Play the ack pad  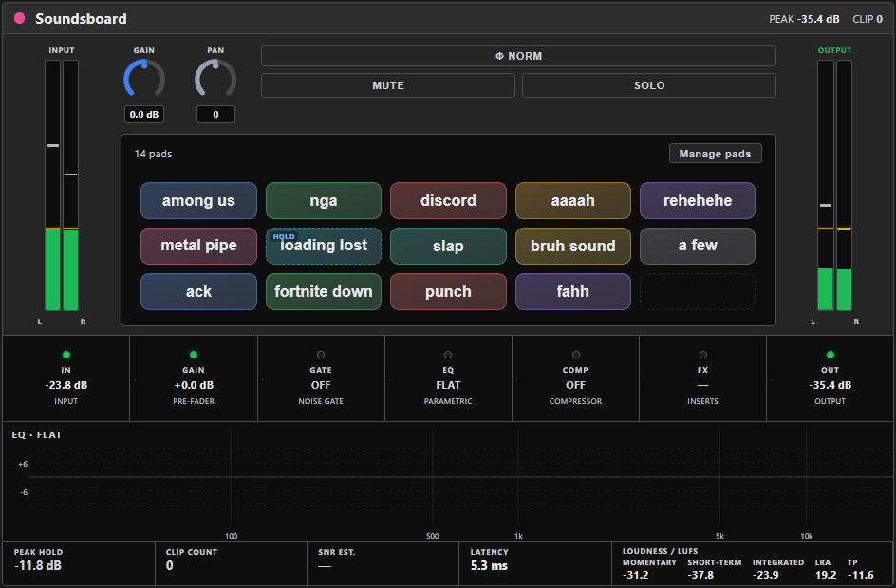(199, 292)
